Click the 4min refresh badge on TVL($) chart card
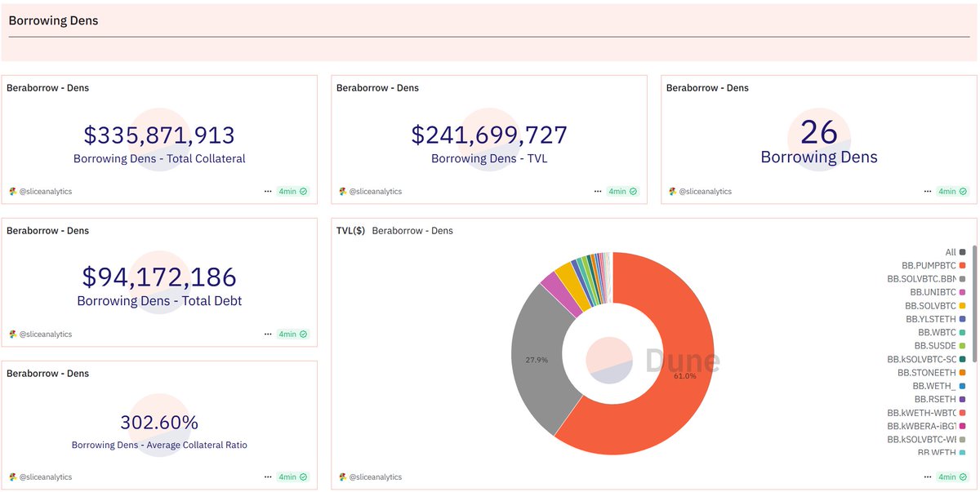Image resolution: width=980 pixels, height=492 pixels. pyautogui.click(x=952, y=477)
